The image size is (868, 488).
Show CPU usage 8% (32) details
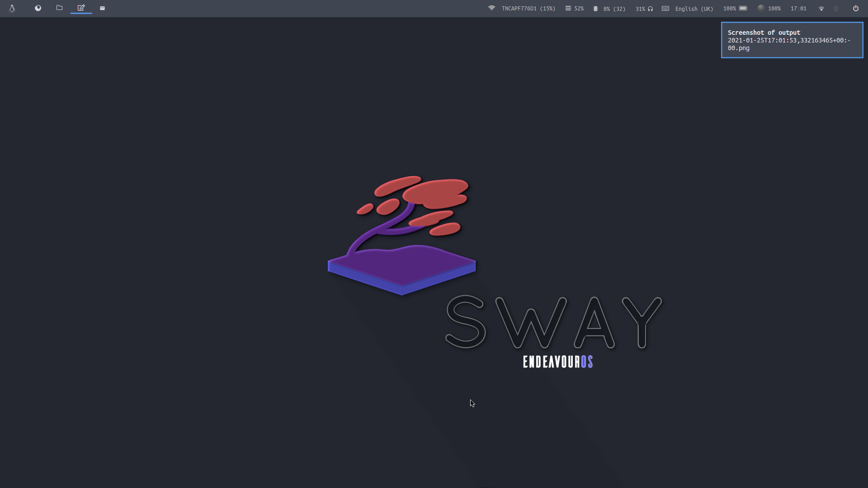(x=614, y=9)
